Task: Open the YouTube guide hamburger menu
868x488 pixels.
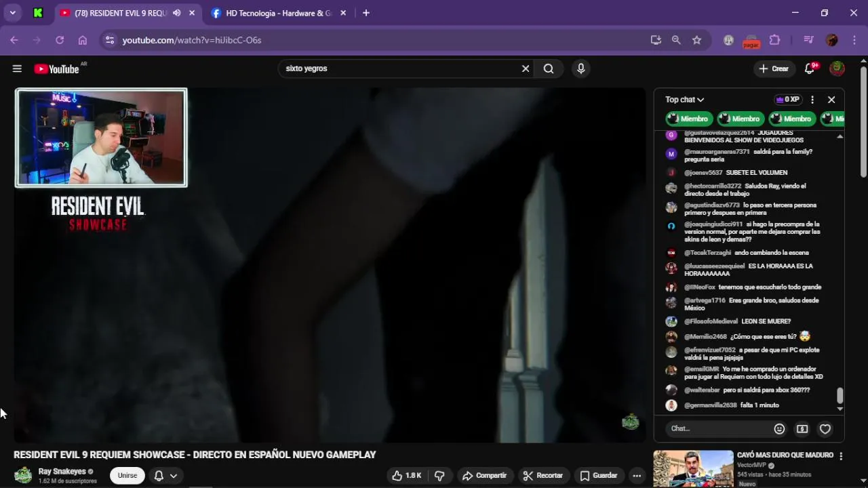Action: pyautogui.click(x=17, y=68)
